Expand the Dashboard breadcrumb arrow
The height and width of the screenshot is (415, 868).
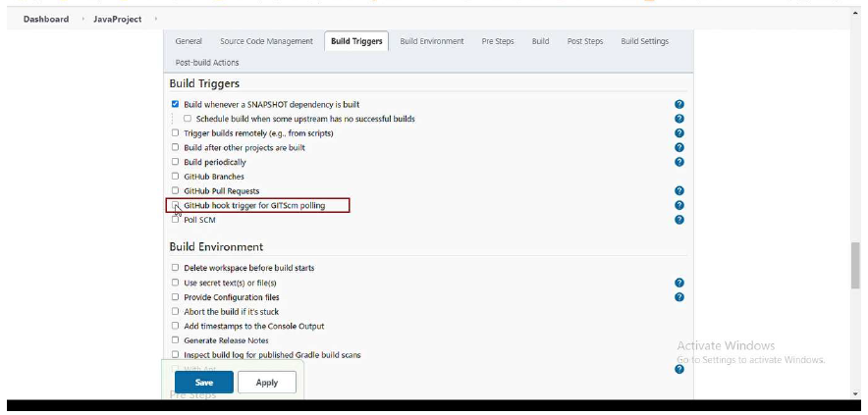(x=83, y=19)
